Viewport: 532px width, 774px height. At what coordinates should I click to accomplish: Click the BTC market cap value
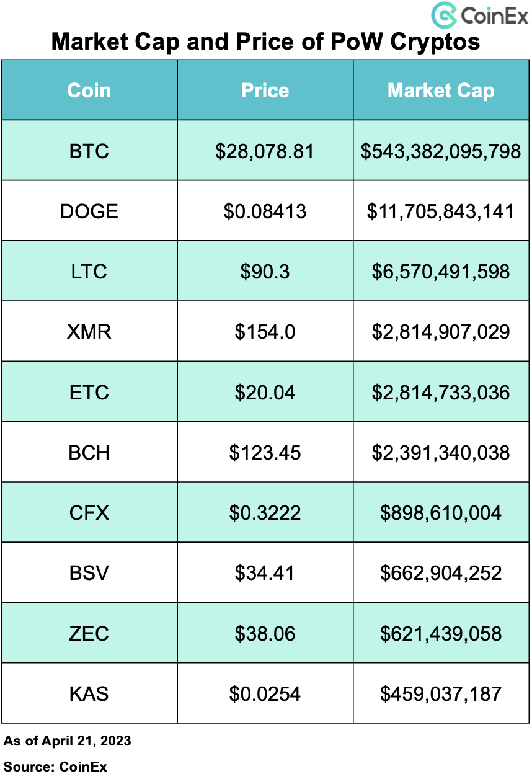pos(441,151)
